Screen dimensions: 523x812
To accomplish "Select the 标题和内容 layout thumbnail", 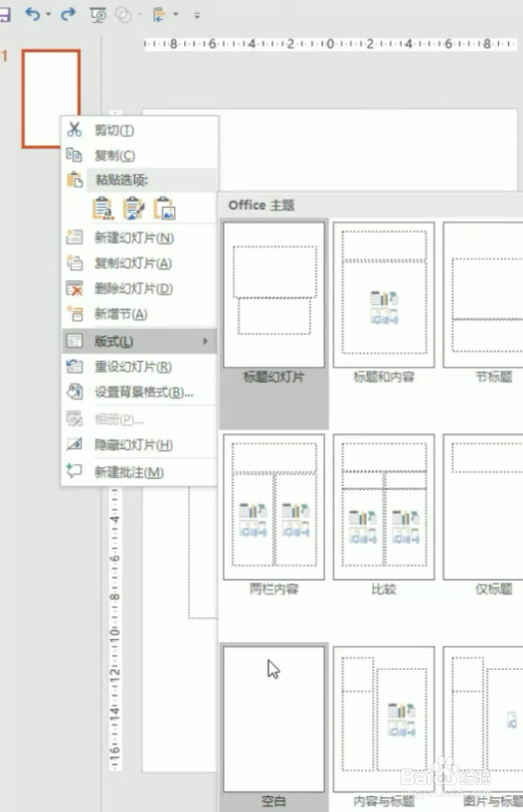I will (x=384, y=295).
